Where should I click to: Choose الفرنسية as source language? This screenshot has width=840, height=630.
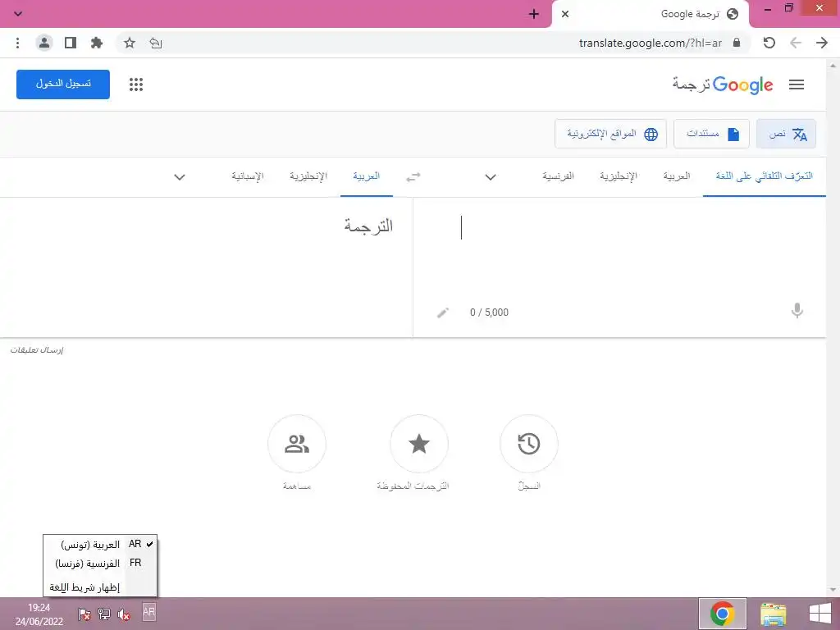tap(558, 176)
